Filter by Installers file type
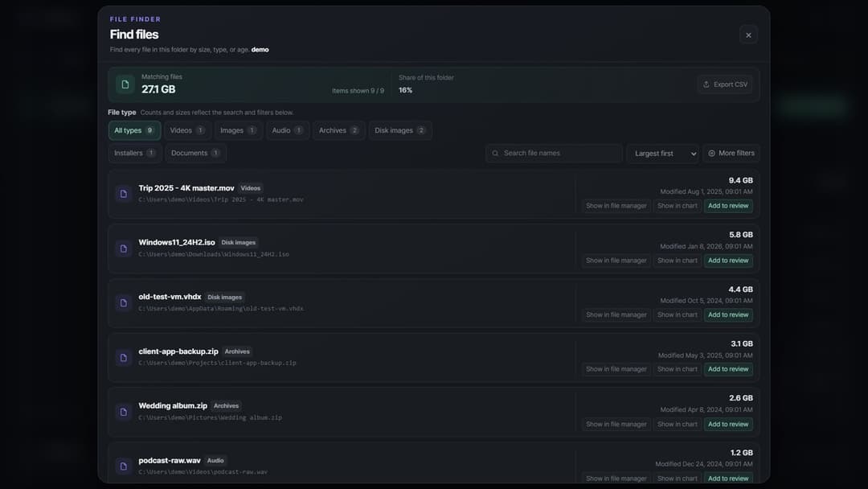 (134, 154)
